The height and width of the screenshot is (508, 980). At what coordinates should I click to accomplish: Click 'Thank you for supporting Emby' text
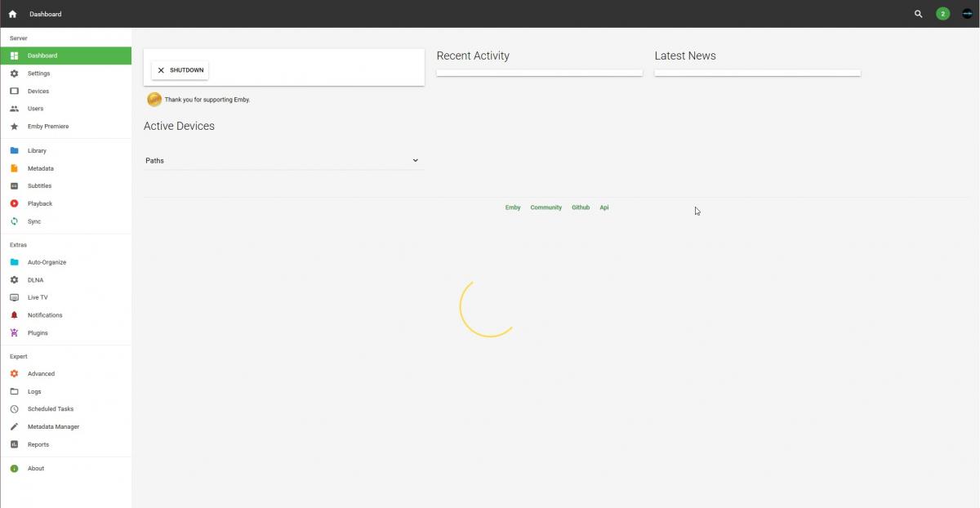207,100
